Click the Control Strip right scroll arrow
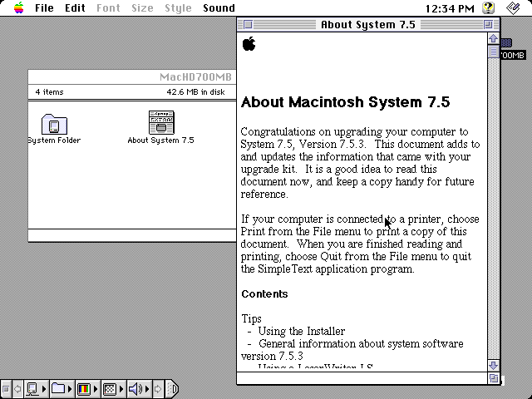The height and width of the screenshot is (399, 532). [158, 389]
